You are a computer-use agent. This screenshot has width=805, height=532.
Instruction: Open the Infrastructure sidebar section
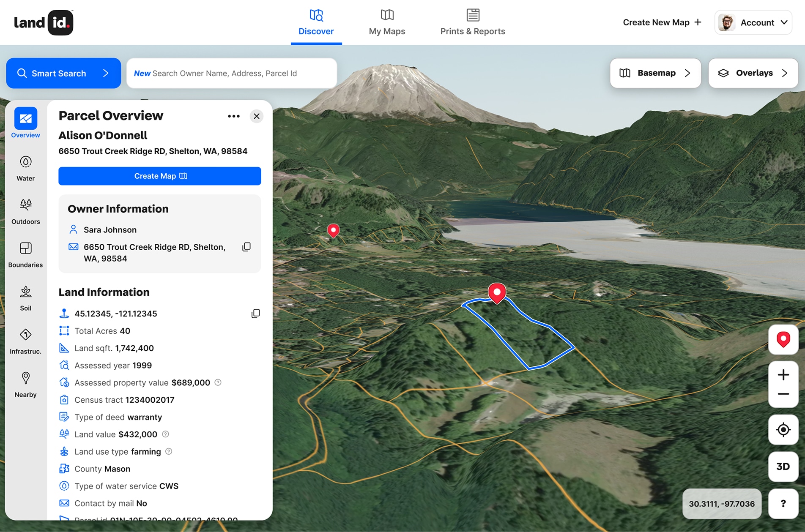25,341
